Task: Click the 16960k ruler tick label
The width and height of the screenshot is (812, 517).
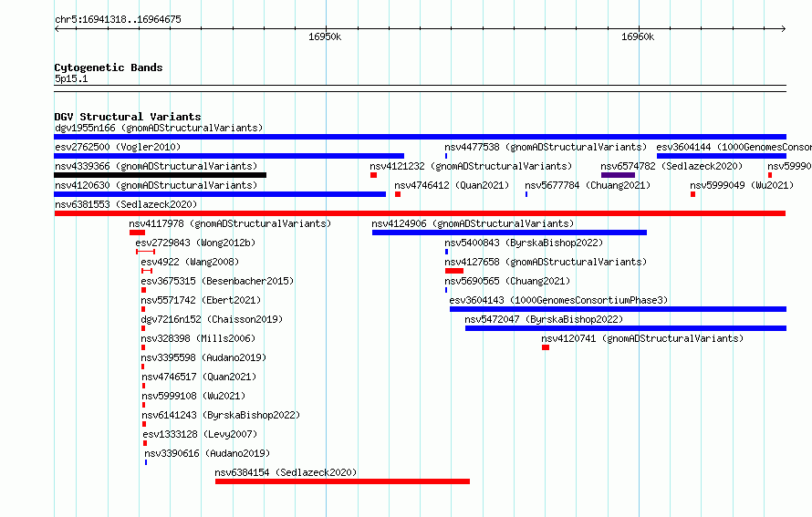Action: (x=638, y=36)
